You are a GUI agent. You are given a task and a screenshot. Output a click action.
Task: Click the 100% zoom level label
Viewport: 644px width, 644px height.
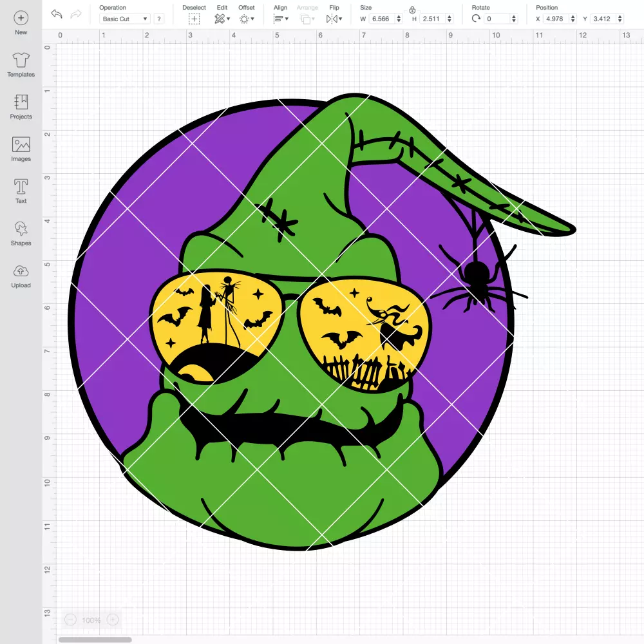click(x=91, y=620)
